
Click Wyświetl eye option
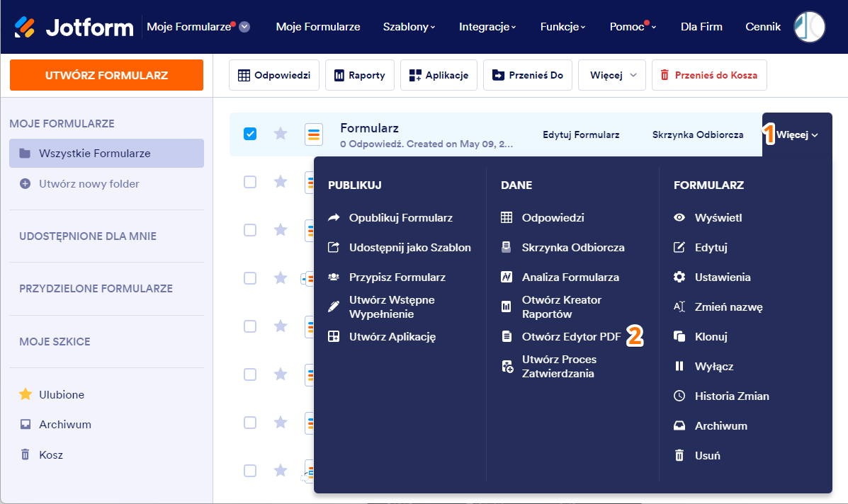[x=708, y=218]
